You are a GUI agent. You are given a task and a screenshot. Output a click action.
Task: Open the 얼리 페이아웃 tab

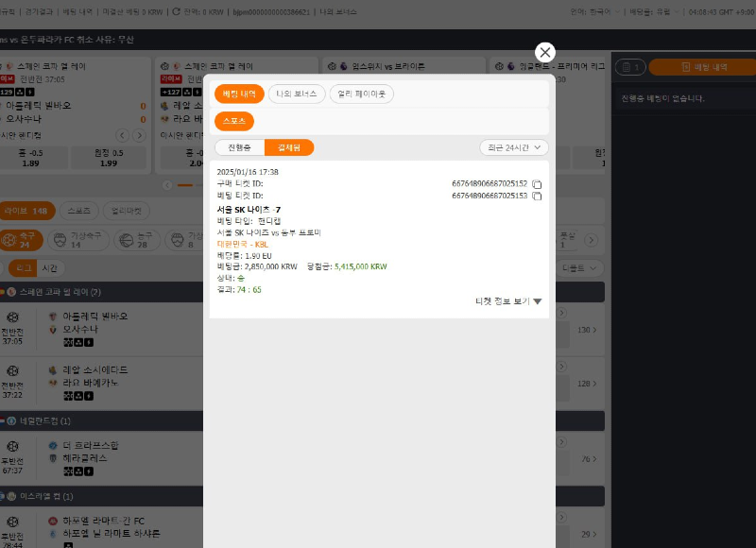point(362,94)
